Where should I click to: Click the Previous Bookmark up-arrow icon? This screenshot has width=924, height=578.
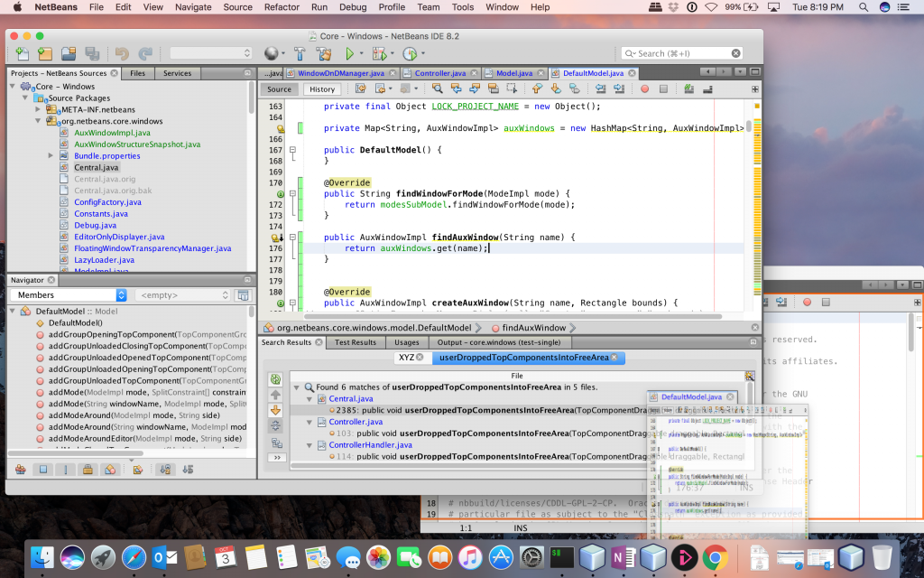tap(537, 89)
